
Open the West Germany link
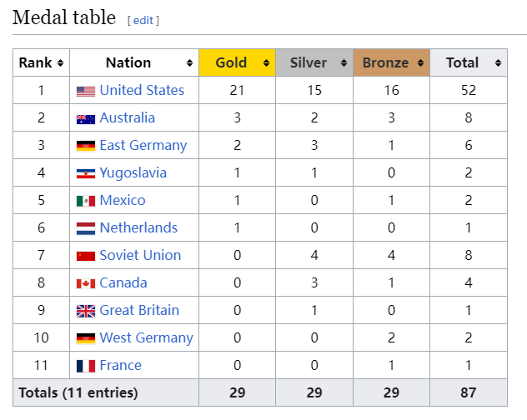coord(146,337)
